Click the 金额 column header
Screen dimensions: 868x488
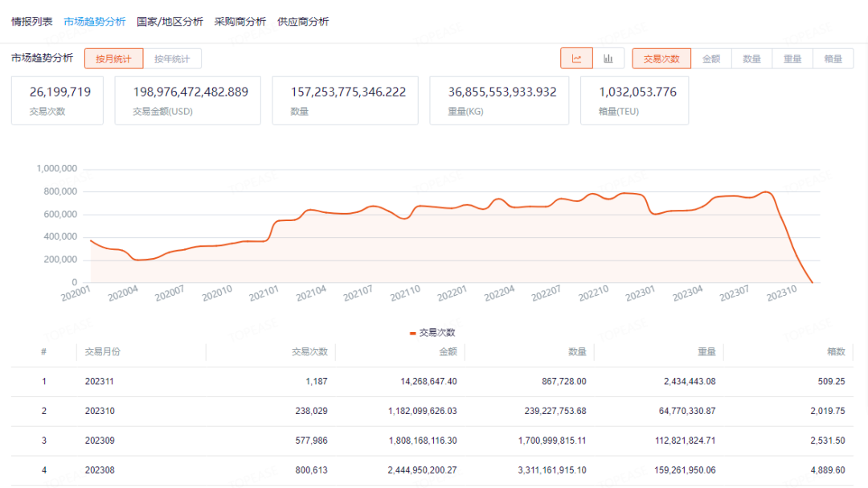448,352
